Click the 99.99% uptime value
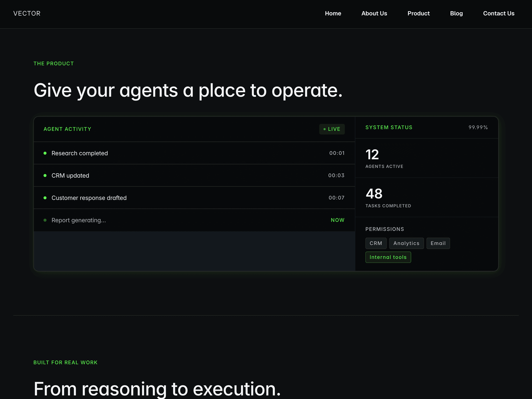Screen dimensions: 532x399 pyautogui.click(x=478, y=128)
